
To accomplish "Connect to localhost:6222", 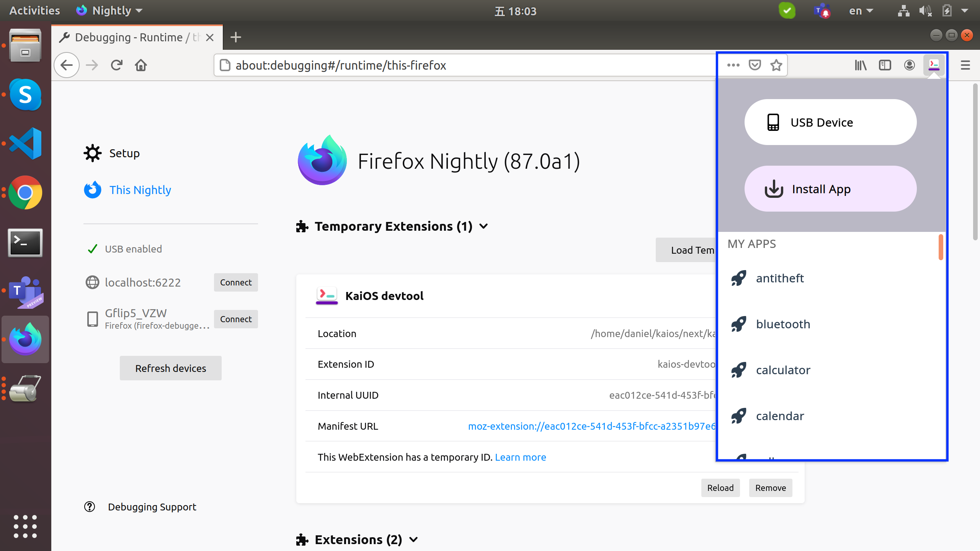I will [235, 282].
